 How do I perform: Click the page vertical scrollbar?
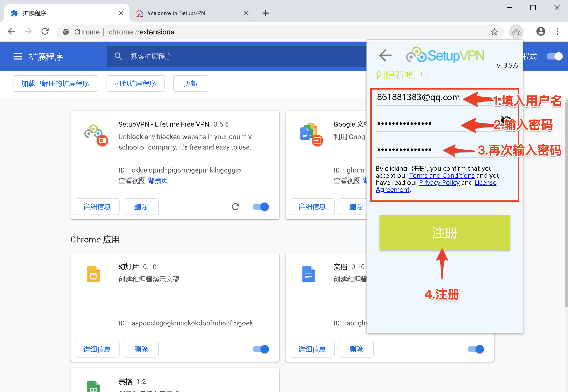pos(566,204)
